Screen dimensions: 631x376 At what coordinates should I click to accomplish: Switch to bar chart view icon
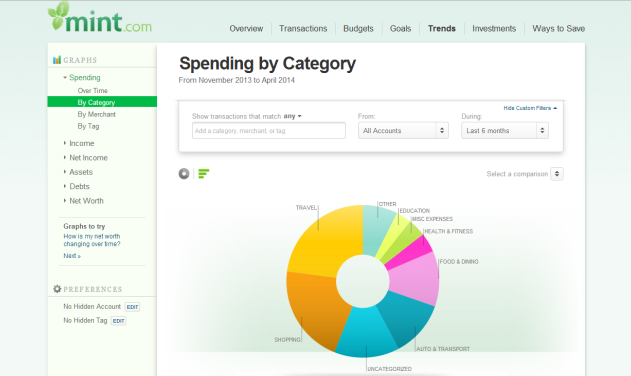point(204,174)
